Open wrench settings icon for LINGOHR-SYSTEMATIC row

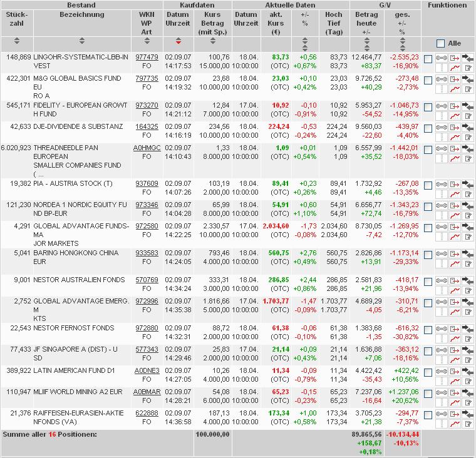[x=442, y=58]
